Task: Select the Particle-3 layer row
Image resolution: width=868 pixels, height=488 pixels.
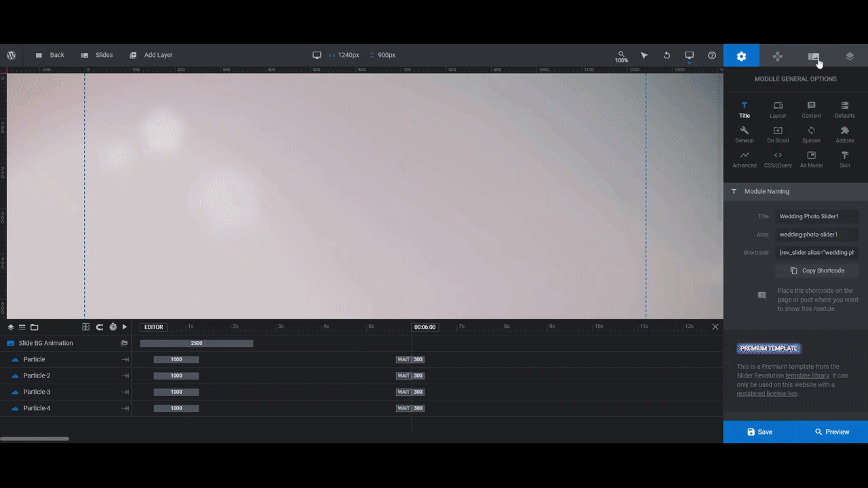Action: [66, 392]
